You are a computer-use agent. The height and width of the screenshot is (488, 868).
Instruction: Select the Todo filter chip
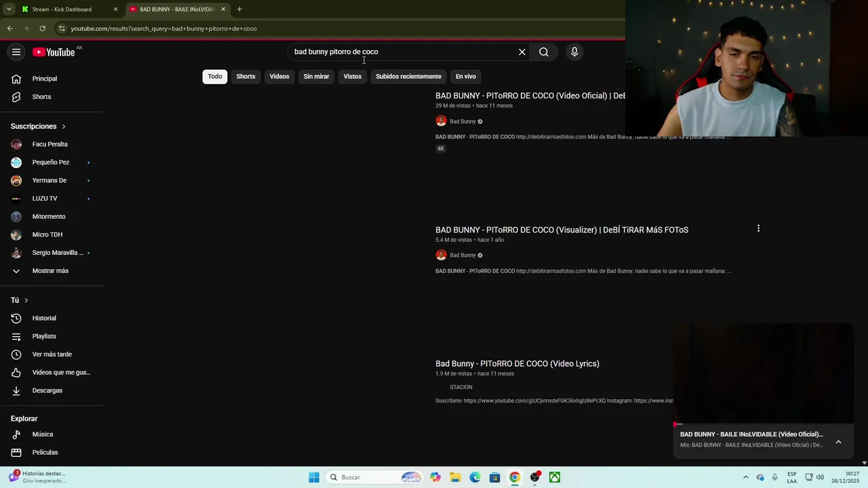coord(215,77)
